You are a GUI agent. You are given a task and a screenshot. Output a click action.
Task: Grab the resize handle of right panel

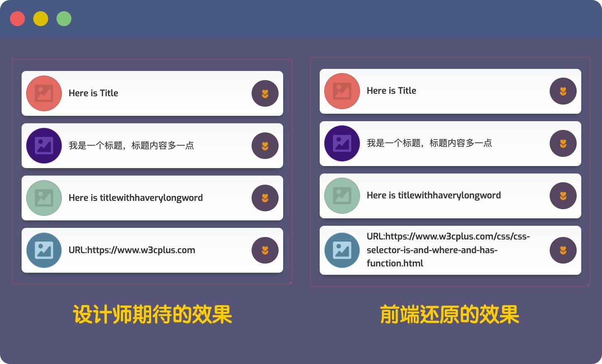[588, 284]
